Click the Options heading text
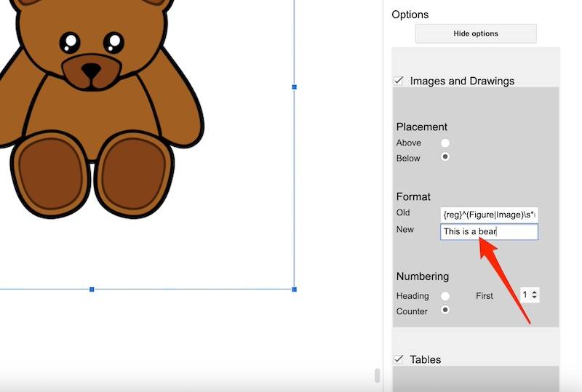582x392 pixels. click(410, 15)
